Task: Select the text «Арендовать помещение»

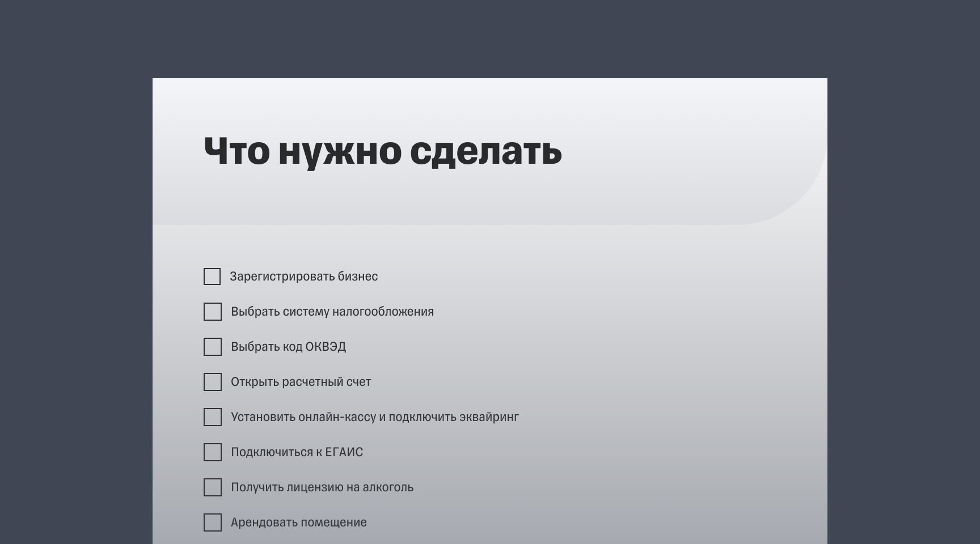Action: (x=299, y=522)
